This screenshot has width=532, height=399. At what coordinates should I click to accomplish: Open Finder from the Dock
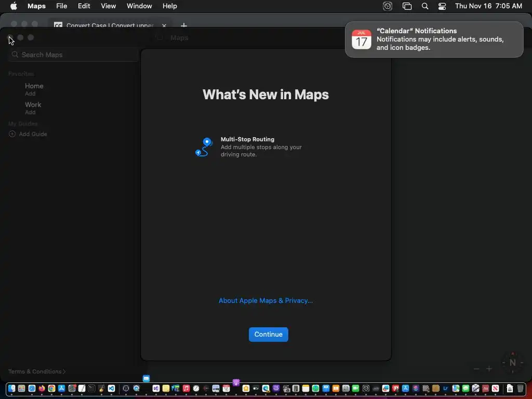click(x=11, y=389)
